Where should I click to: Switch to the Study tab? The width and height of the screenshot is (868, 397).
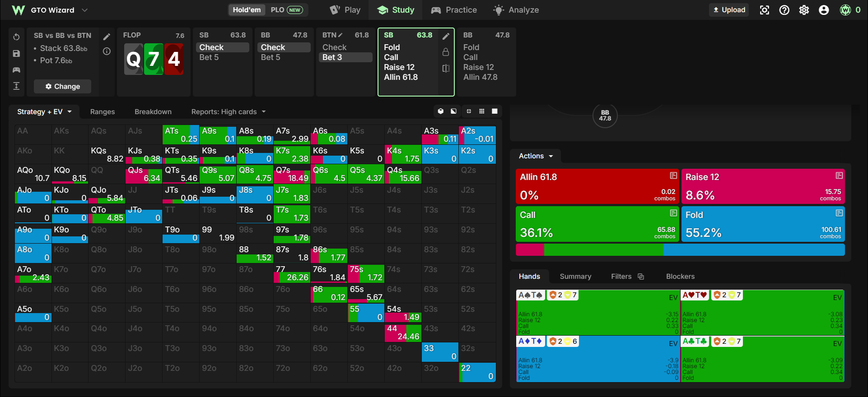396,10
